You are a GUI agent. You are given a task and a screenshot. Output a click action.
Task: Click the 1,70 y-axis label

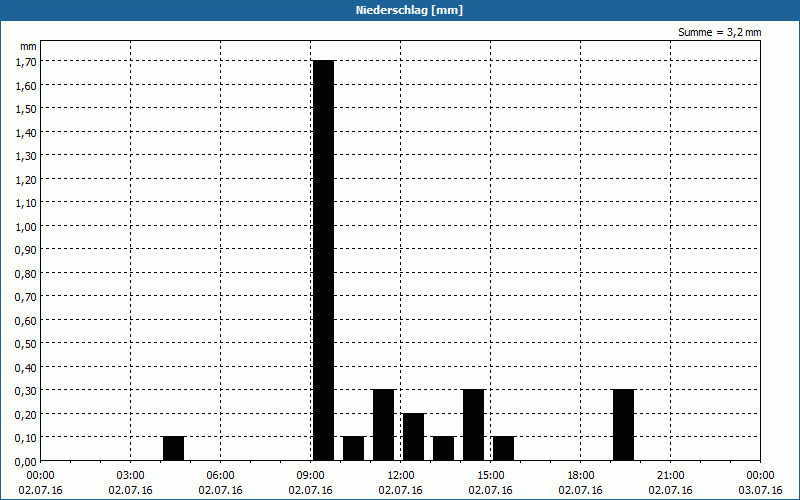click(26, 62)
